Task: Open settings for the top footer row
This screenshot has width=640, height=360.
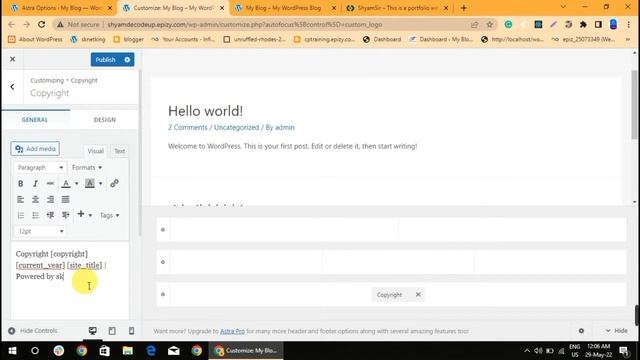Action: 163,230
